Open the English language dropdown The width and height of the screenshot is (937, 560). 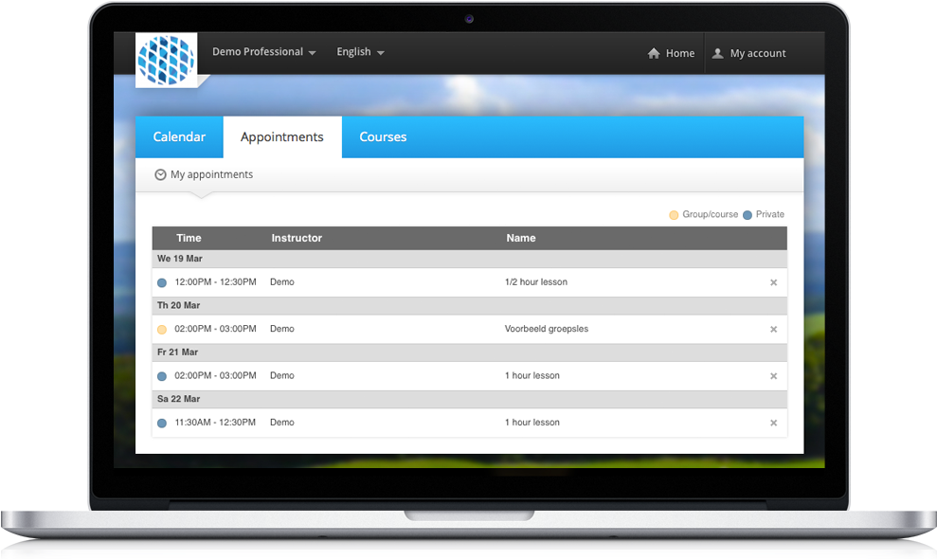click(361, 52)
